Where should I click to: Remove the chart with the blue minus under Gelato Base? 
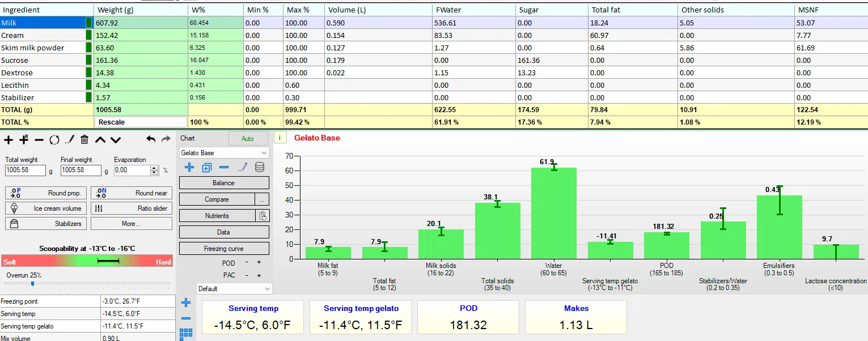(x=224, y=167)
